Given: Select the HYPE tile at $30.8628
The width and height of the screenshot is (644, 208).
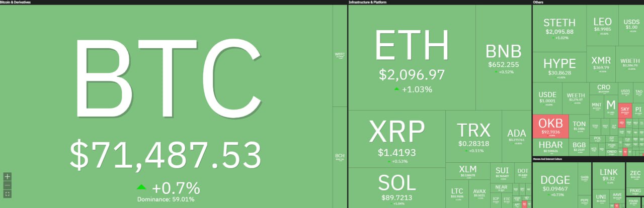Looking at the screenshot, I should tap(559, 67).
